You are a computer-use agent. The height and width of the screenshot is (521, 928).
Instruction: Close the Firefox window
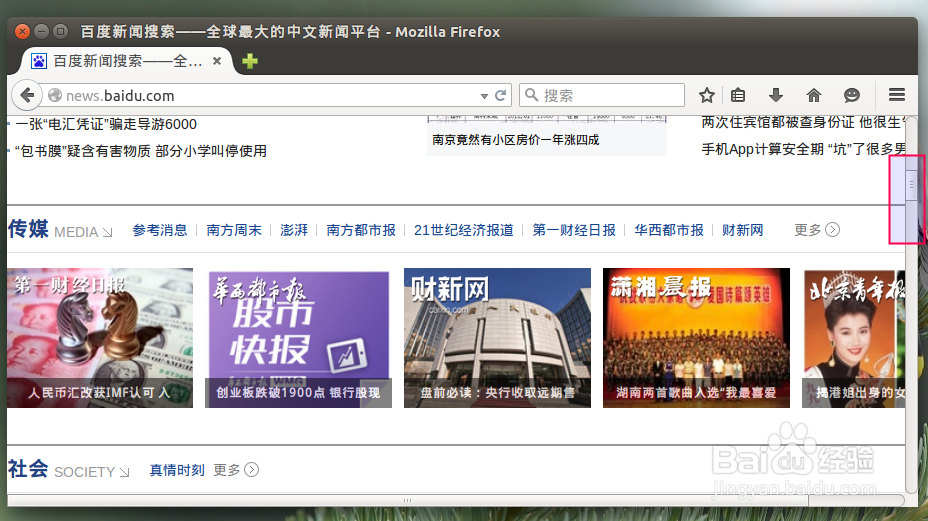[22, 31]
